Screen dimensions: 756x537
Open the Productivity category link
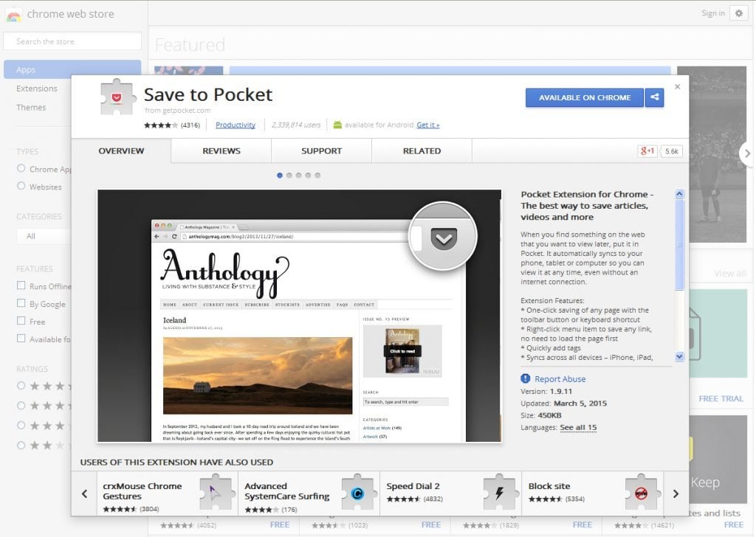click(236, 125)
